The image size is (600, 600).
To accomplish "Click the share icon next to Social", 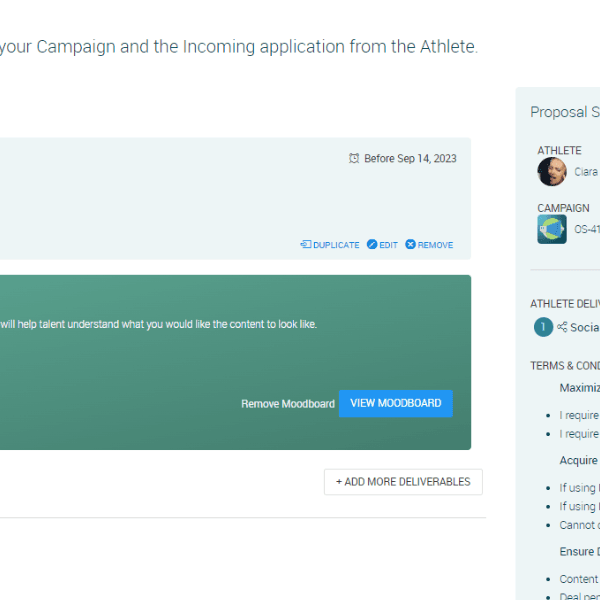I will point(562,327).
